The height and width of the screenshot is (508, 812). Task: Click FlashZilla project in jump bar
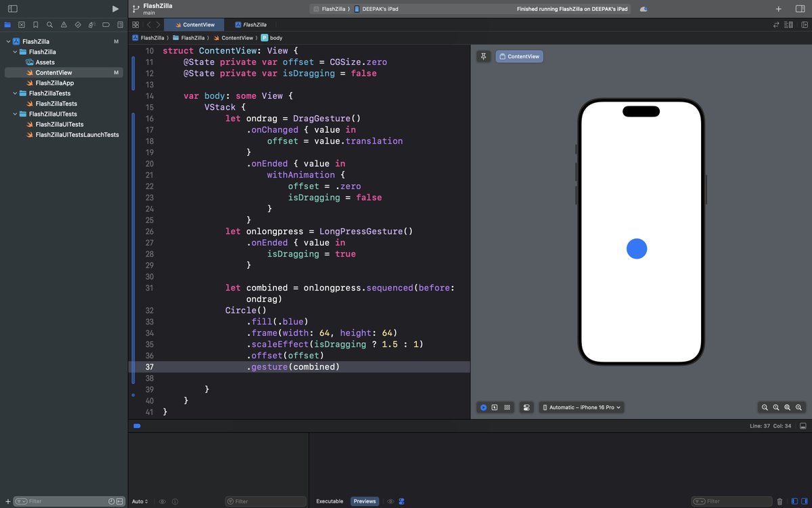148,38
